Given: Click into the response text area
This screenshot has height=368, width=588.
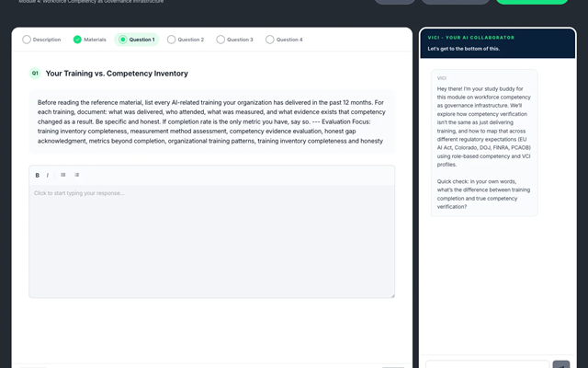Looking at the screenshot, I should point(212,241).
